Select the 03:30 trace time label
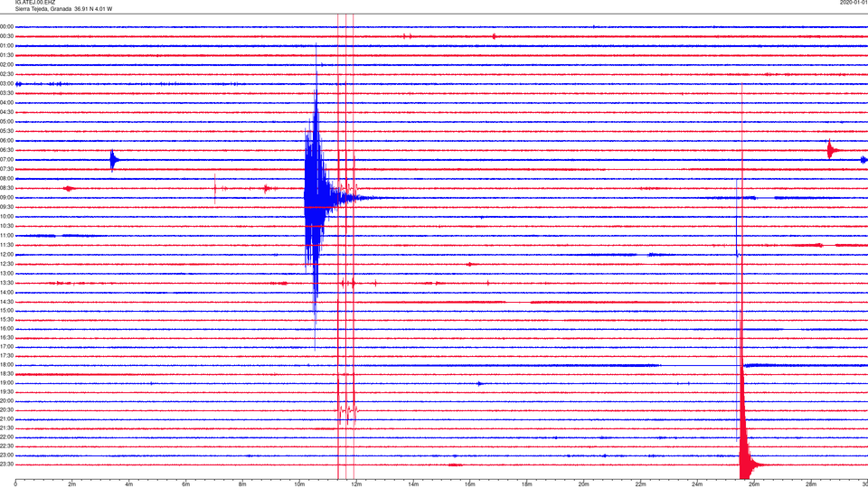 pyautogui.click(x=6, y=93)
